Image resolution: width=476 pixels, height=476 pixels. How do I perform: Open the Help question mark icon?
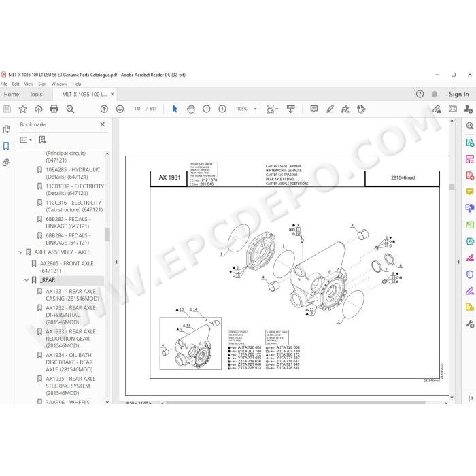tap(420, 94)
